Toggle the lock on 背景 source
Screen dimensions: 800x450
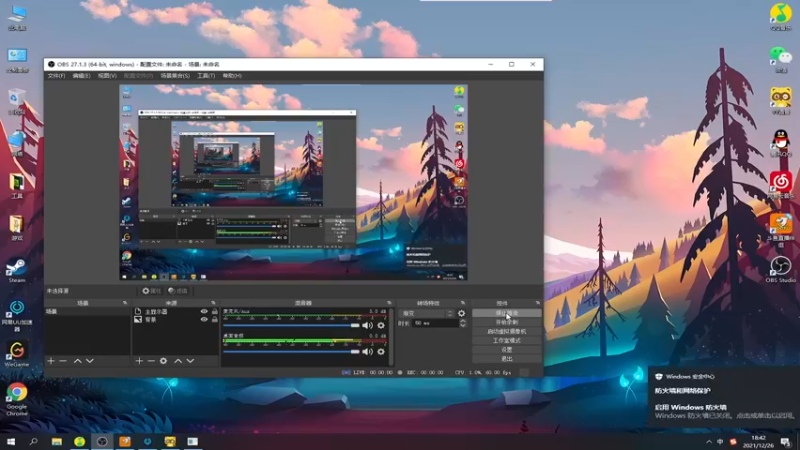pyautogui.click(x=214, y=319)
